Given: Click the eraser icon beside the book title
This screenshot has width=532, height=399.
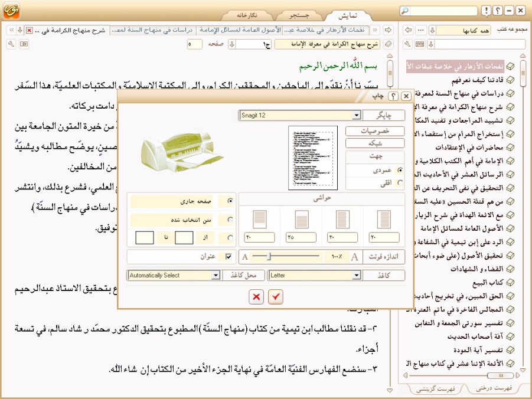Looking at the screenshot, I should (x=388, y=44).
